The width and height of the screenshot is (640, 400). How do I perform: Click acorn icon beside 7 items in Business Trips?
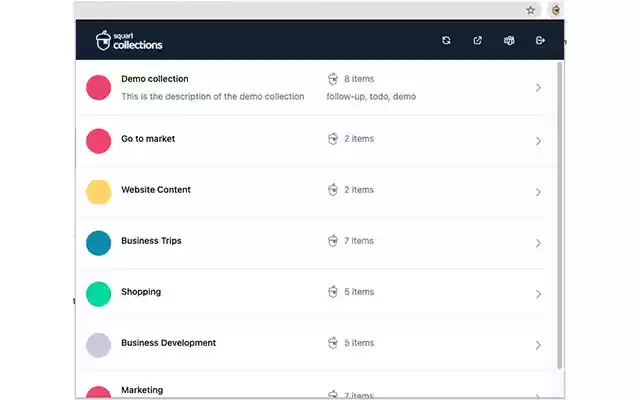tap(333, 241)
